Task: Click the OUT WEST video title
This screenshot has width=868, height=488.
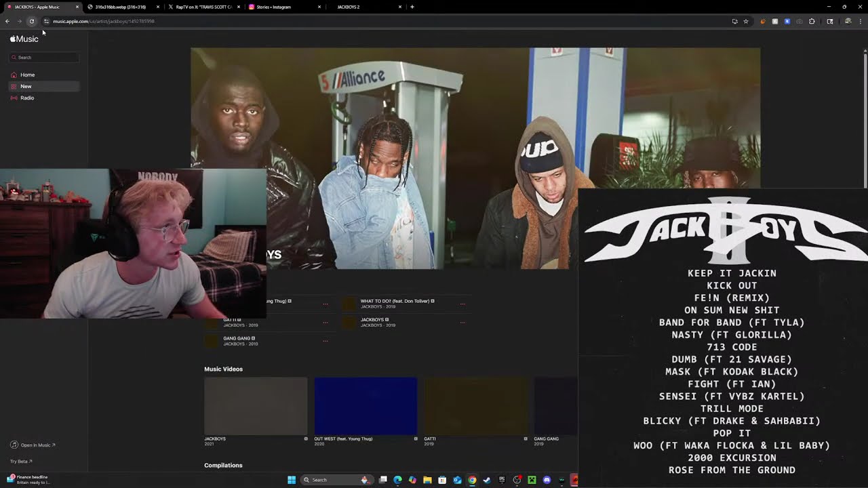Action: pyautogui.click(x=343, y=439)
